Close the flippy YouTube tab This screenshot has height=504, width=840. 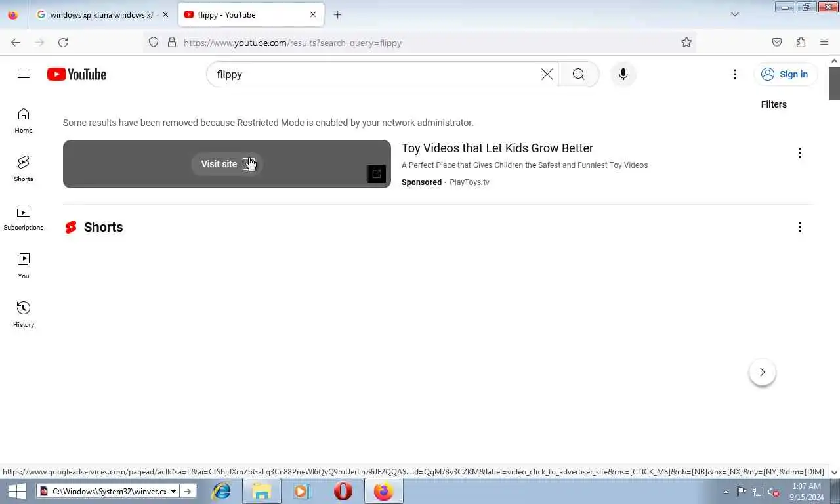[x=313, y=14]
